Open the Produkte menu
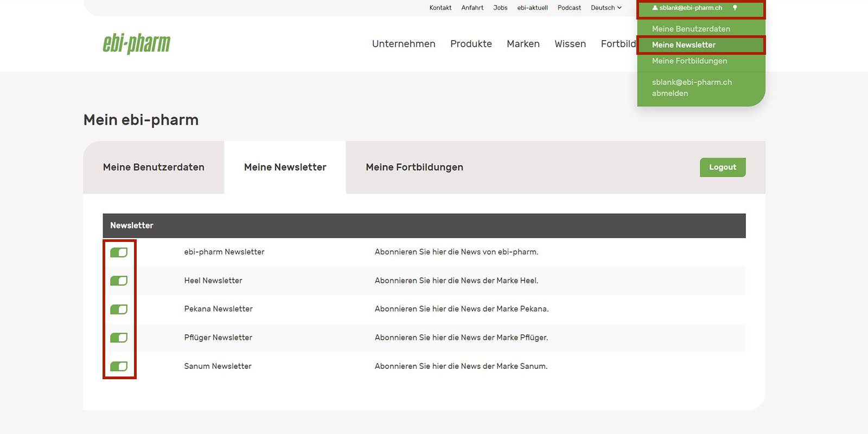Screen dimensions: 868x434 (471, 44)
